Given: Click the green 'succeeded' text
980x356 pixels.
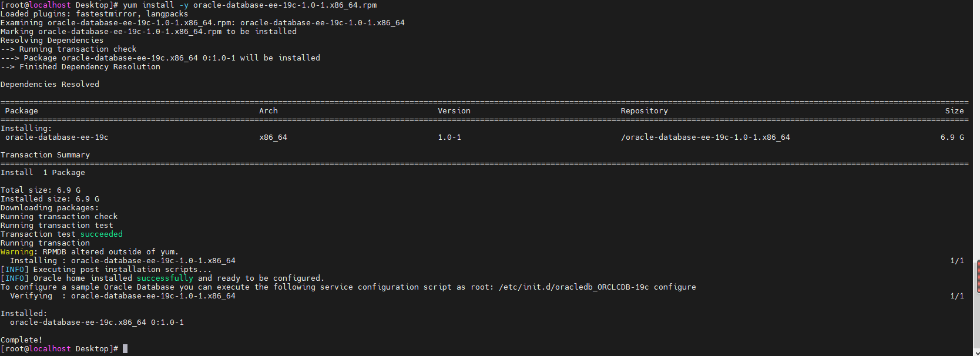Looking at the screenshot, I should (102, 234).
